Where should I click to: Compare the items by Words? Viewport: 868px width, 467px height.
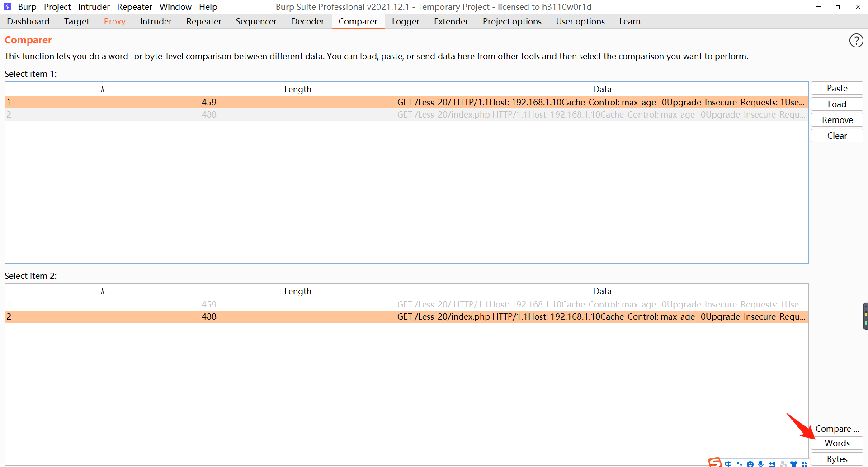pyautogui.click(x=837, y=443)
